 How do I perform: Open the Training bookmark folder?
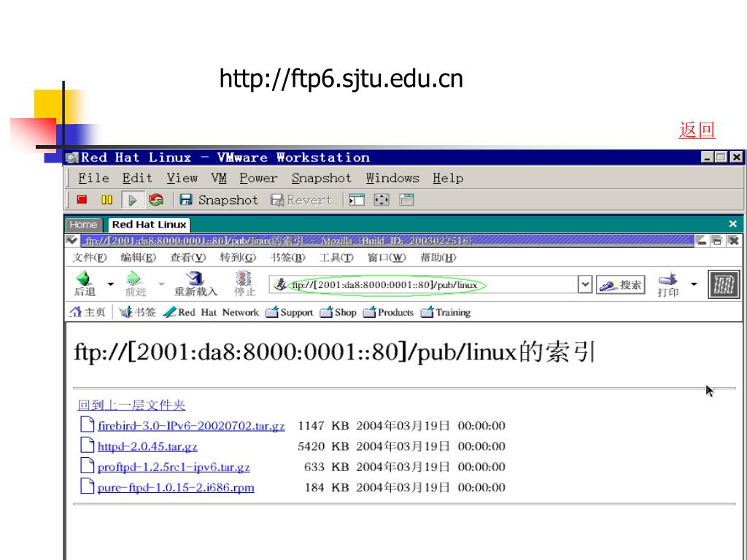446,312
